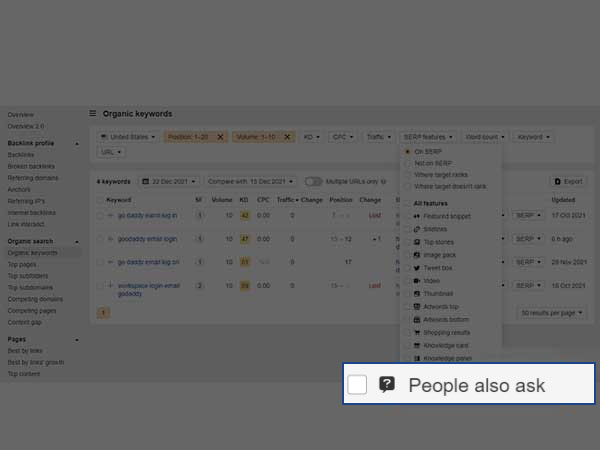
Task: Open the go daddy eamil log in keyword link
Action: [147, 215]
